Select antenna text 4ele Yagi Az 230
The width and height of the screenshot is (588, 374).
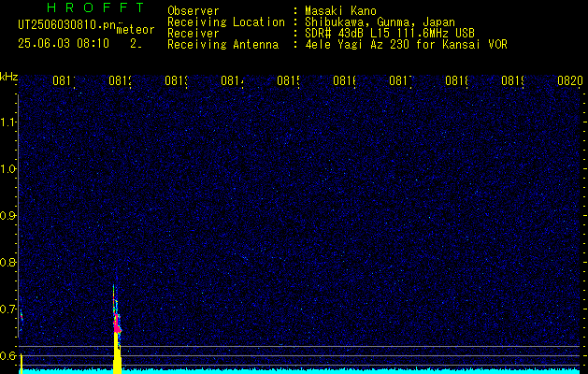[x=359, y=45]
